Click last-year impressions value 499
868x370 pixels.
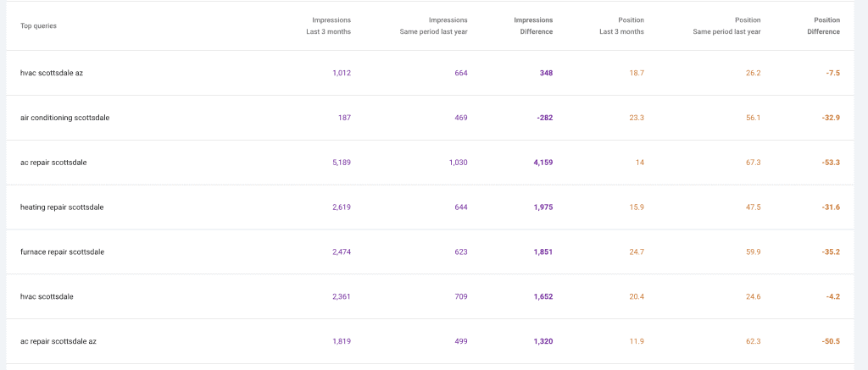pyautogui.click(x=461, y=341)
